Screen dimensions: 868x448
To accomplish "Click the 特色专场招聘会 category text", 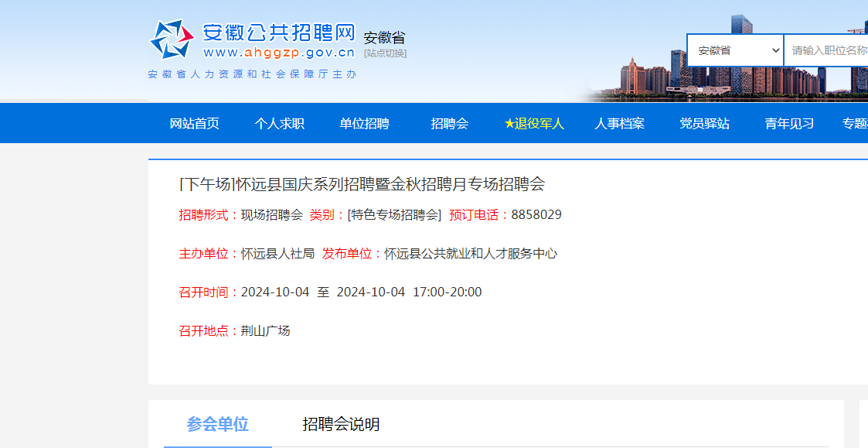I will (x=394, y=214).
